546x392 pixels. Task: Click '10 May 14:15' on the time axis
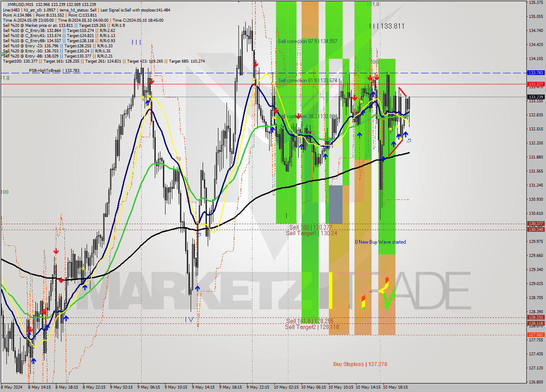pos(368,387)
